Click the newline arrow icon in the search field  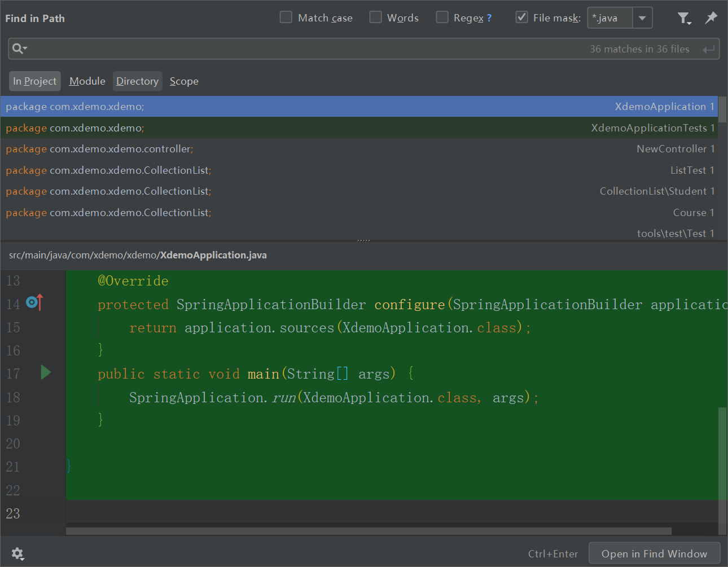pyautogui.click(x=708, y=49)
